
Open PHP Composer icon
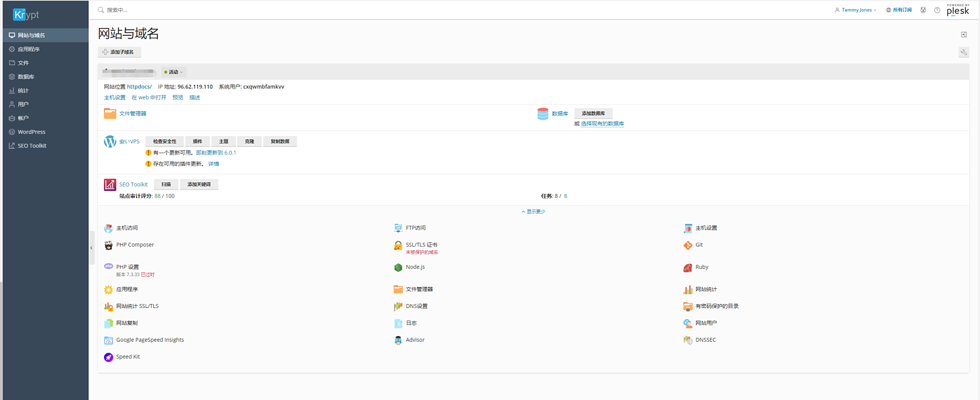108,245
